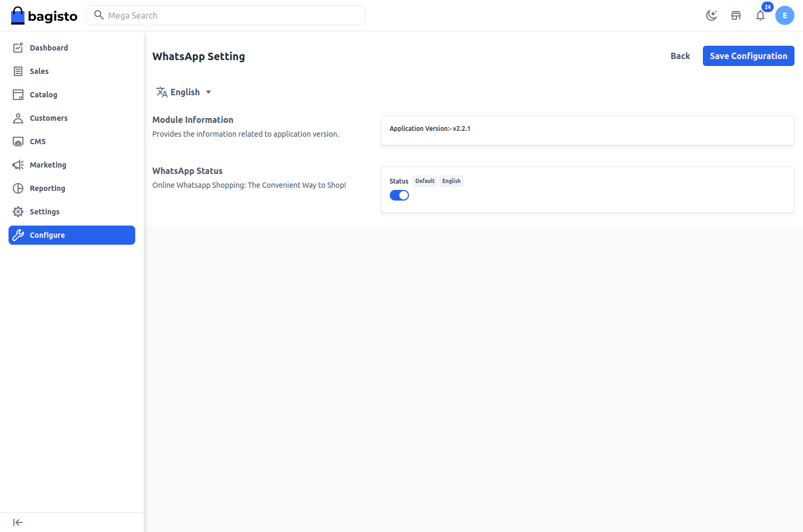Toggle dark mode moon icon
Screen dimensions: 803x532
(711, 15)
